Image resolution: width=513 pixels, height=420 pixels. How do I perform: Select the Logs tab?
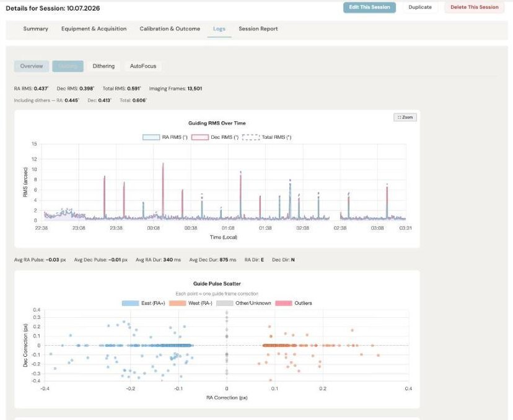(x=219, y=28)
